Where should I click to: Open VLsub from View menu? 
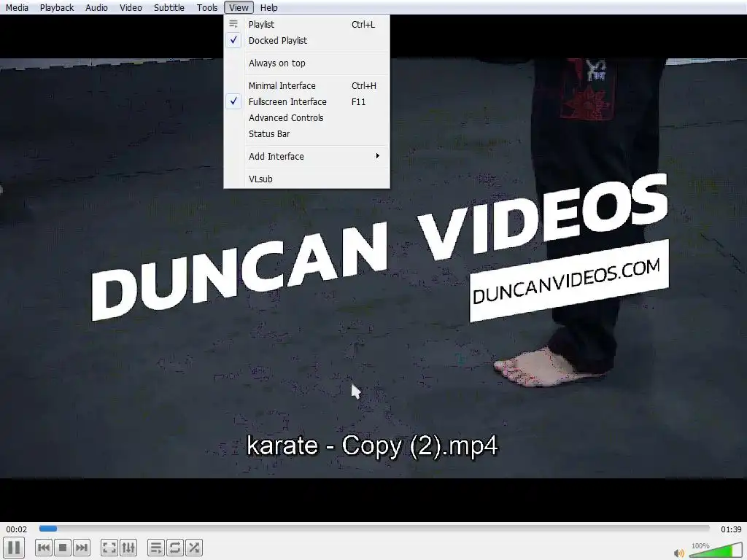click(307, 179)
